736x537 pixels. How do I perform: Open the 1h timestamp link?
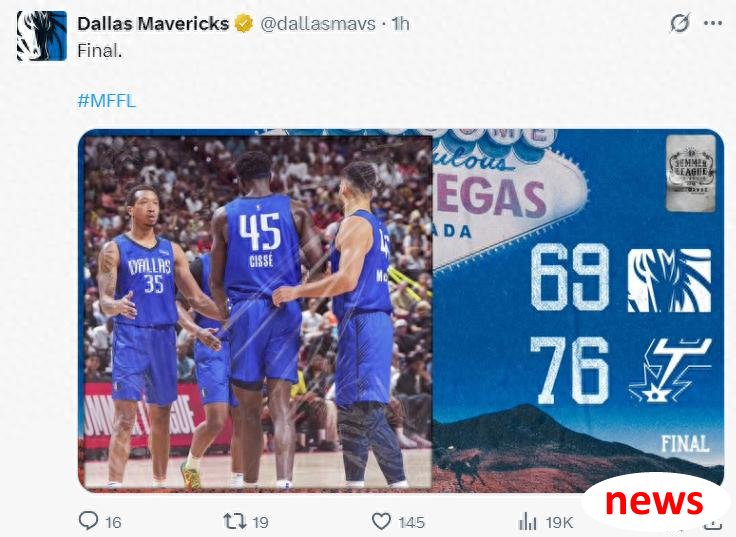click(400, 23)
